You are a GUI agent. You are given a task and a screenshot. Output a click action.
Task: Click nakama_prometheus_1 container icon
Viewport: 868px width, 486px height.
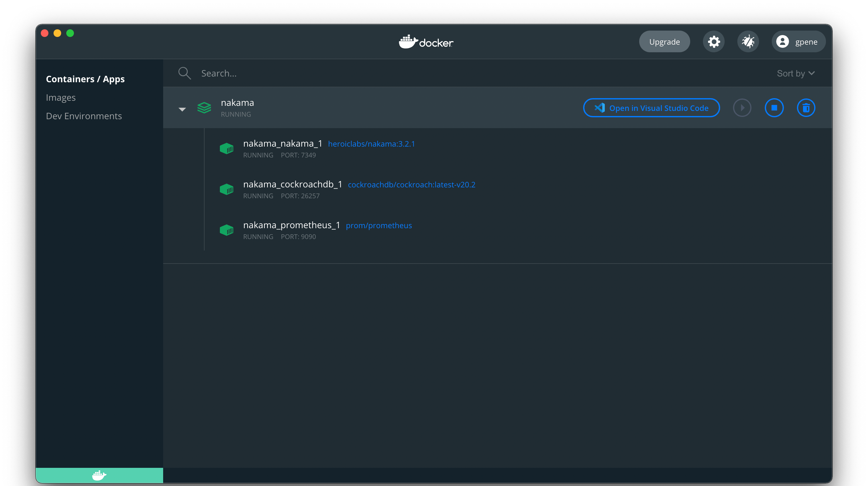tap(227, 230)
